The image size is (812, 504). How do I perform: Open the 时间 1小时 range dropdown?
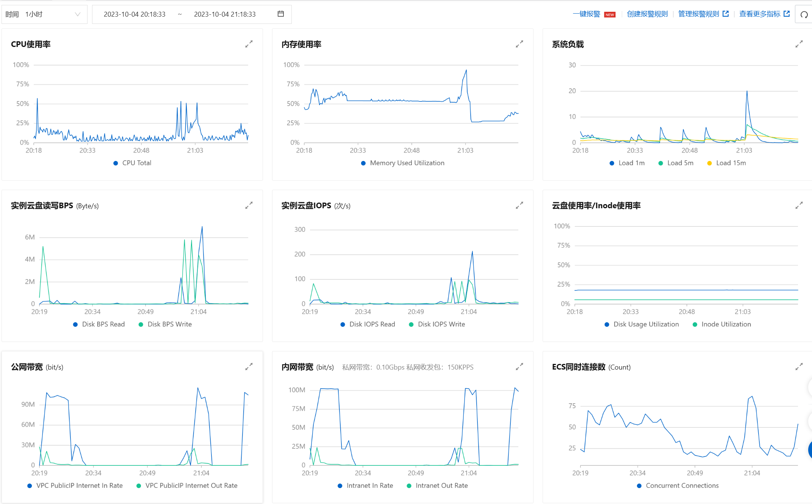[x=44, y=14]
